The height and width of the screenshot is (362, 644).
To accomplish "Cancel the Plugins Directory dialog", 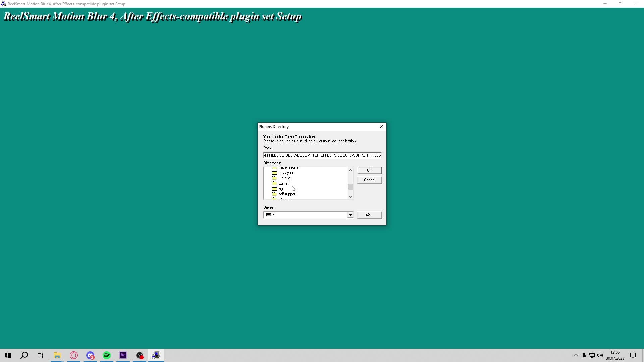I will coord(369,180).
